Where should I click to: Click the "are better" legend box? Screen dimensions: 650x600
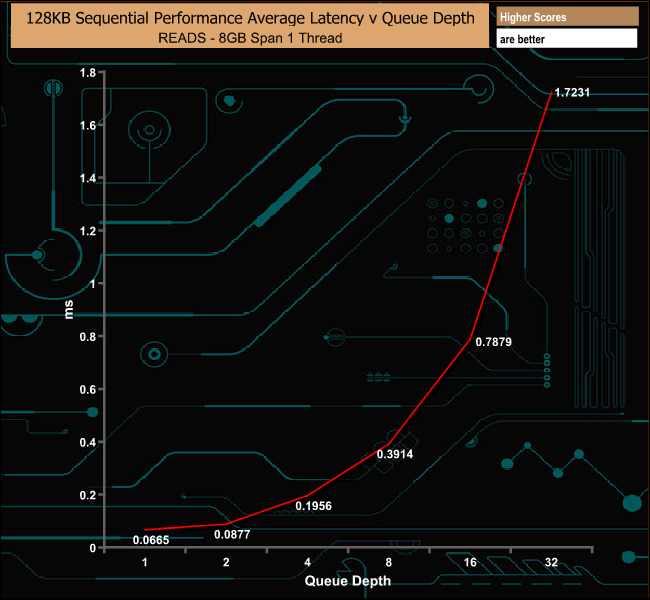click(x=567, y=38)
